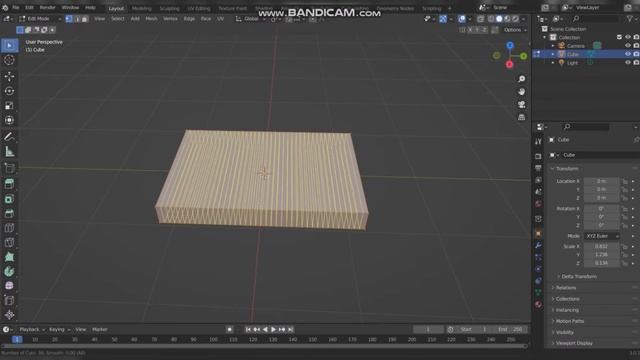Choose the Shrink/Fatten tool
640x360 pixels.
coord(9,315)
